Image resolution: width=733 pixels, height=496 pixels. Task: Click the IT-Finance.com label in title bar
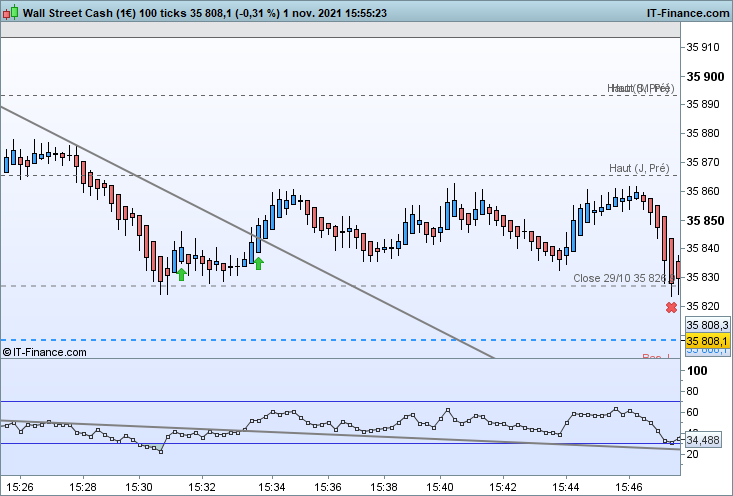[x=688, y=13]
